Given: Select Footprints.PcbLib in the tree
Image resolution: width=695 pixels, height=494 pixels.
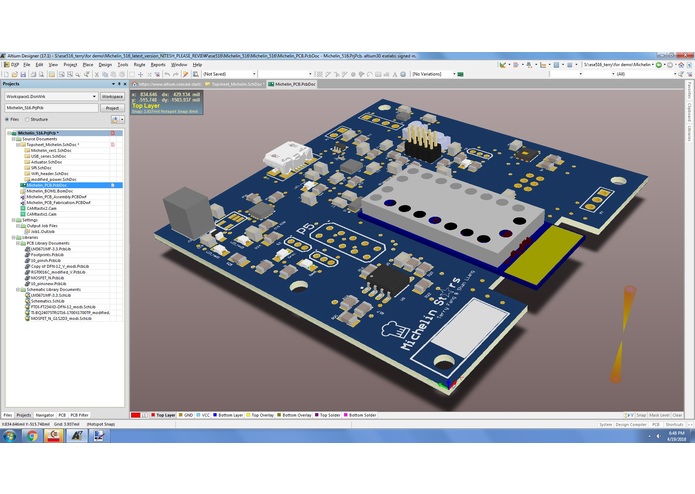Looking at the screenshot, I should [47, 255].
